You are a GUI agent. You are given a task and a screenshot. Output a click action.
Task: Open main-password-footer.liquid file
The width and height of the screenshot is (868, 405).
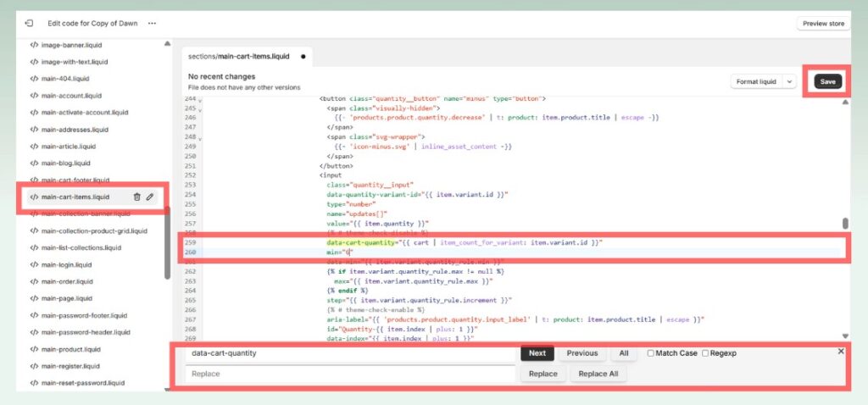click(84, 315)
